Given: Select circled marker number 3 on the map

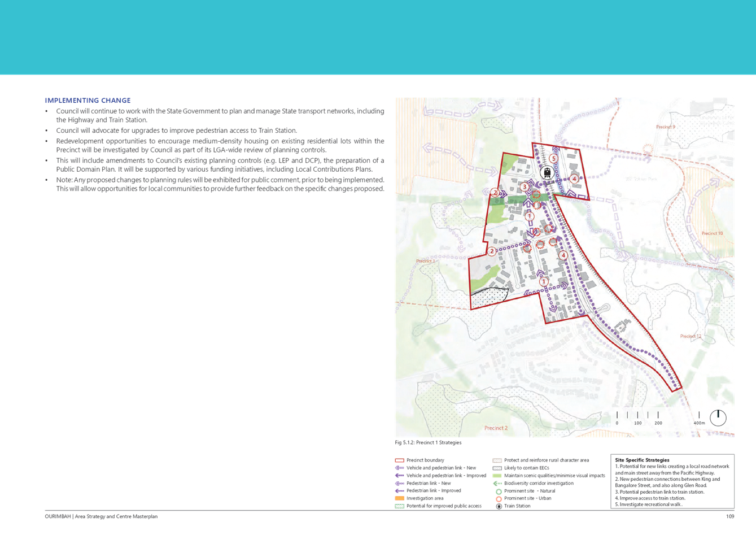Looking at the screenshot, I should [525, 187].
